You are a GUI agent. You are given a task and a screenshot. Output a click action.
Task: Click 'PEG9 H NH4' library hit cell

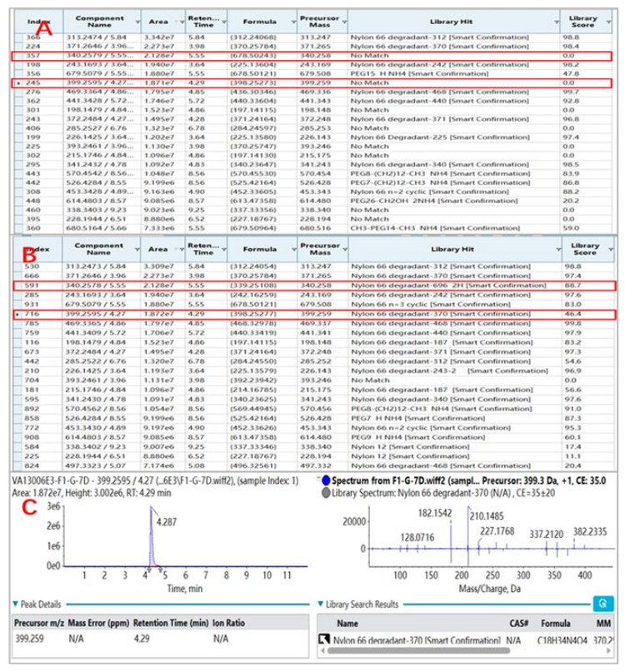click(x=417, y=437)
